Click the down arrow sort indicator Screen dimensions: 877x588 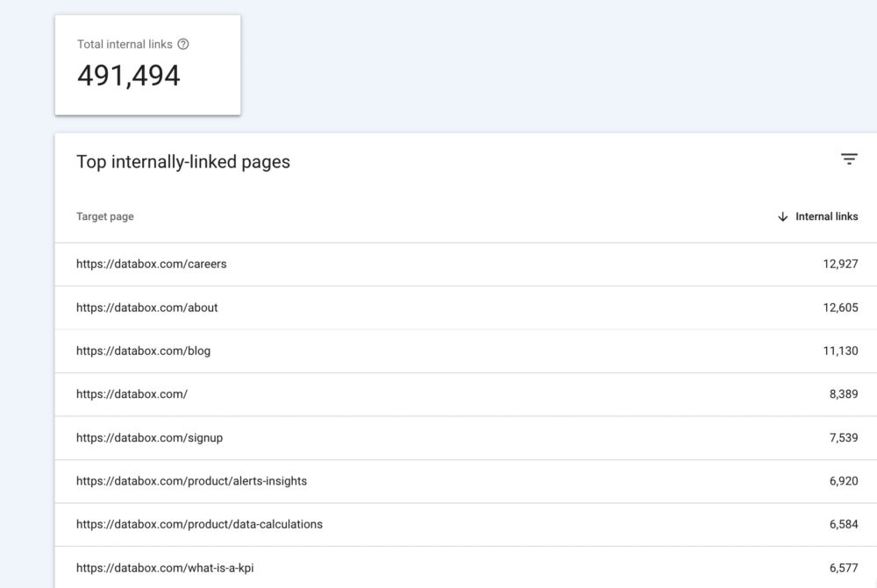pyautogui.click(x=782, y=216)
